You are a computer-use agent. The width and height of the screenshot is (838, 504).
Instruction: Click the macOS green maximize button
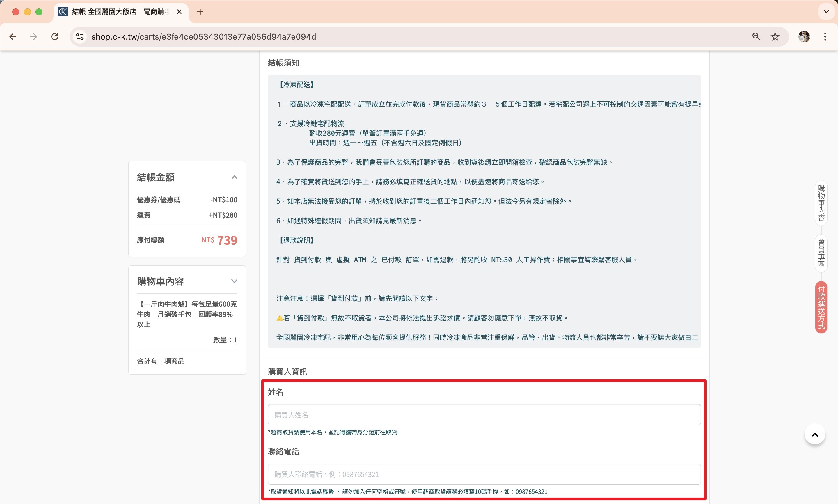point(39,12)
